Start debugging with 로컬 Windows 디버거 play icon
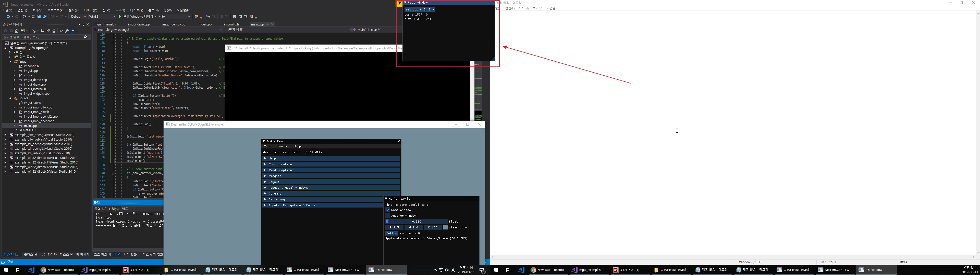This screenshot has height=275, width=980. pyautogui.click(x=120, y=16)
